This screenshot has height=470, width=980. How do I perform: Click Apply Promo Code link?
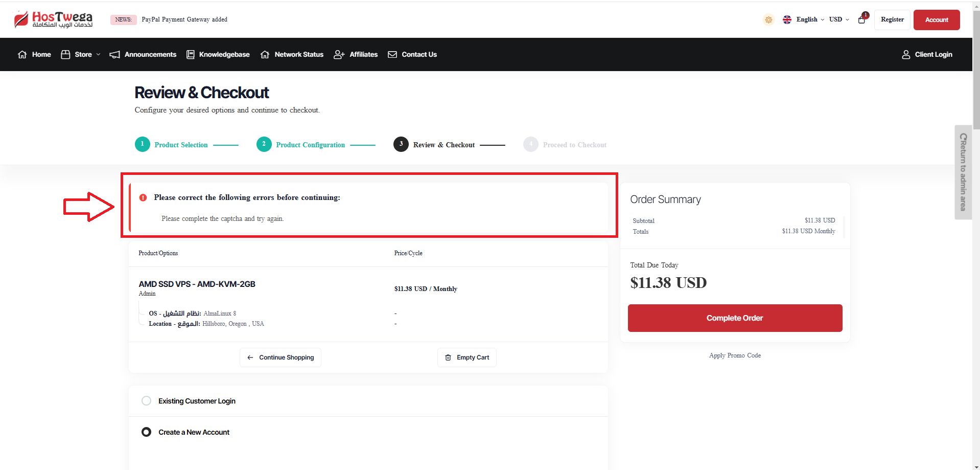[735, 355]
